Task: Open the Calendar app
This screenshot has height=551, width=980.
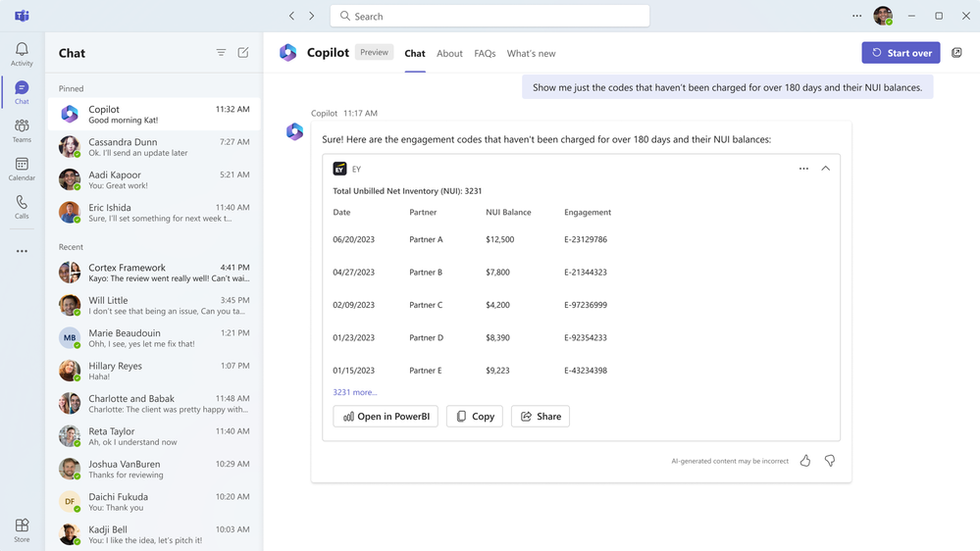Action: click(x=22, y=169)
